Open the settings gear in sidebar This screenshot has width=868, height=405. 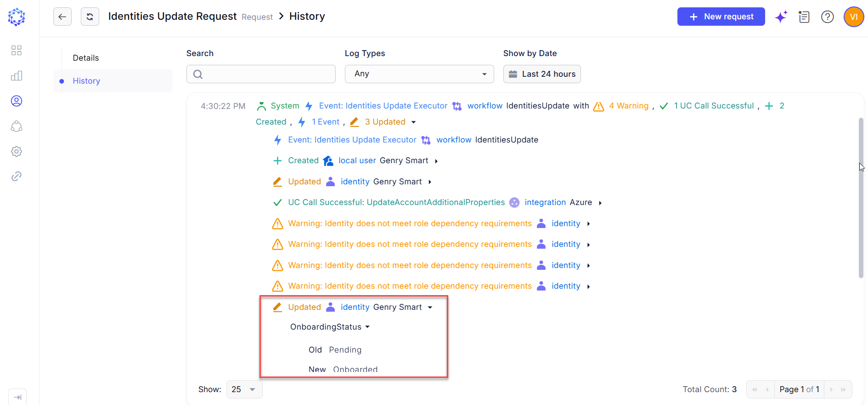(x=17, y=151)
